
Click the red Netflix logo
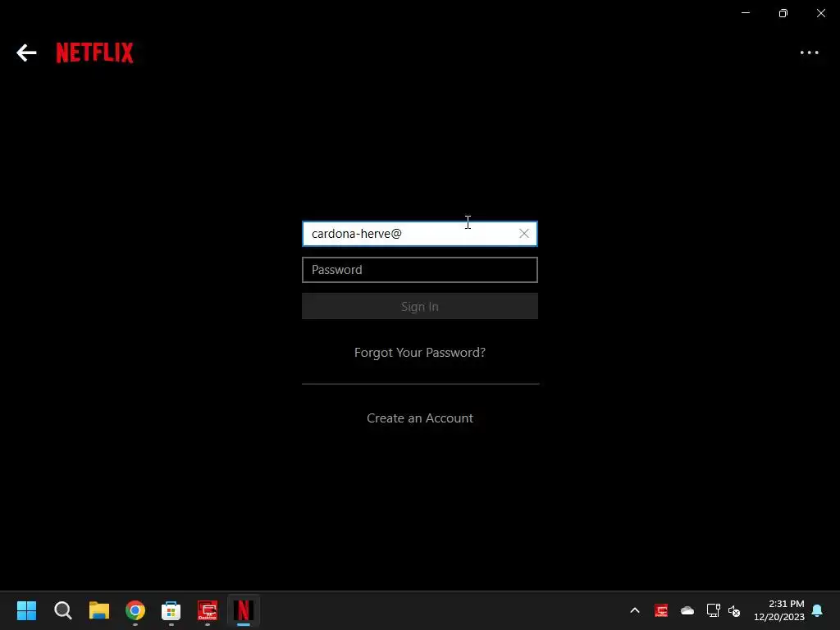pyautogui.click(x=95, y=52)
